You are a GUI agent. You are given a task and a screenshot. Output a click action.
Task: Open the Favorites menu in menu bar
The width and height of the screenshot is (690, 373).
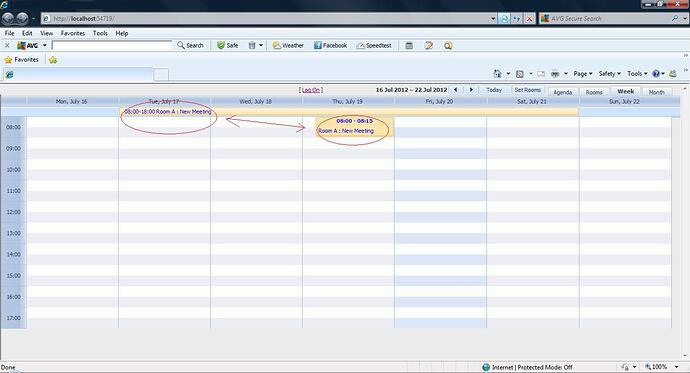73,33
